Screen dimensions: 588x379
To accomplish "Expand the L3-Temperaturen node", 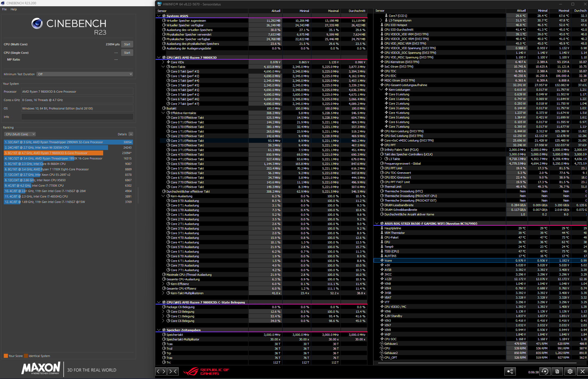I will 381,20.
